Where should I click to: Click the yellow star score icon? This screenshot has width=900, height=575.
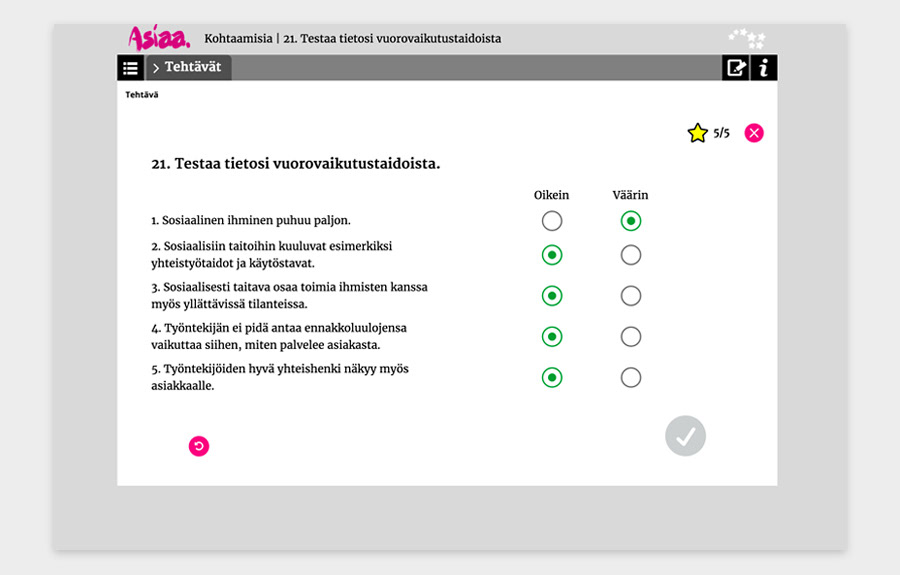click(x=697, y=133)
